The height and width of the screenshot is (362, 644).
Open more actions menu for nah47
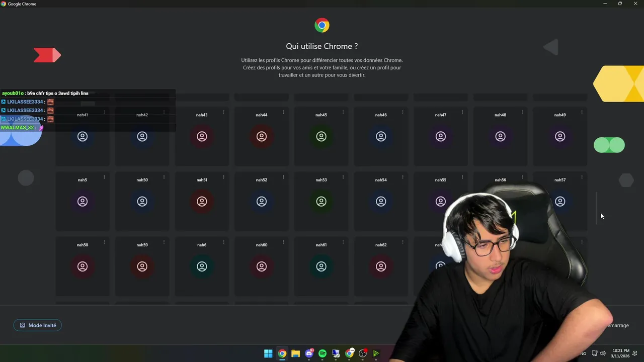(462, 112)
